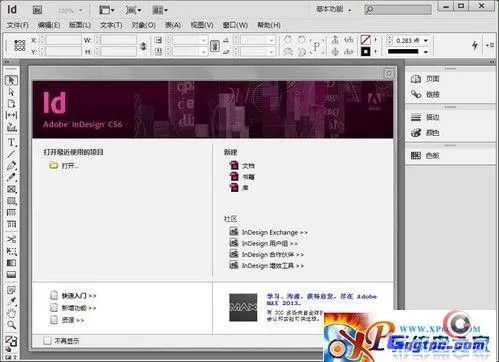Open the 文件(F) menu
Image resolution: width=499 pixels, height=362 pixels.
18,25
